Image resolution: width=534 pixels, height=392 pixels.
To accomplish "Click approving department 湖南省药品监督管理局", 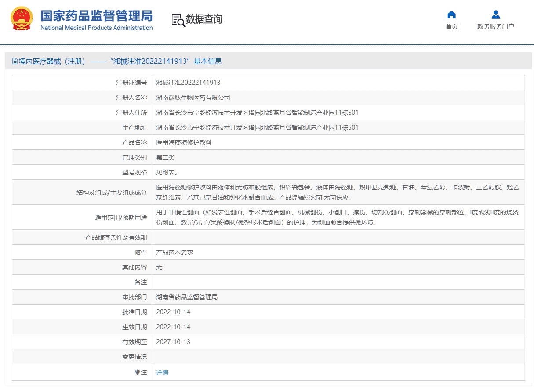I will click(187, 297).
